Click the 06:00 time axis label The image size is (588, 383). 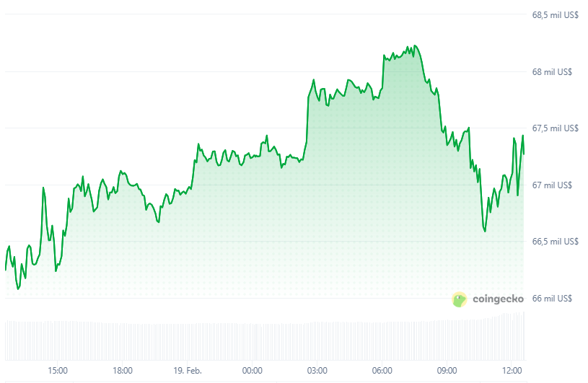(382, 371)
